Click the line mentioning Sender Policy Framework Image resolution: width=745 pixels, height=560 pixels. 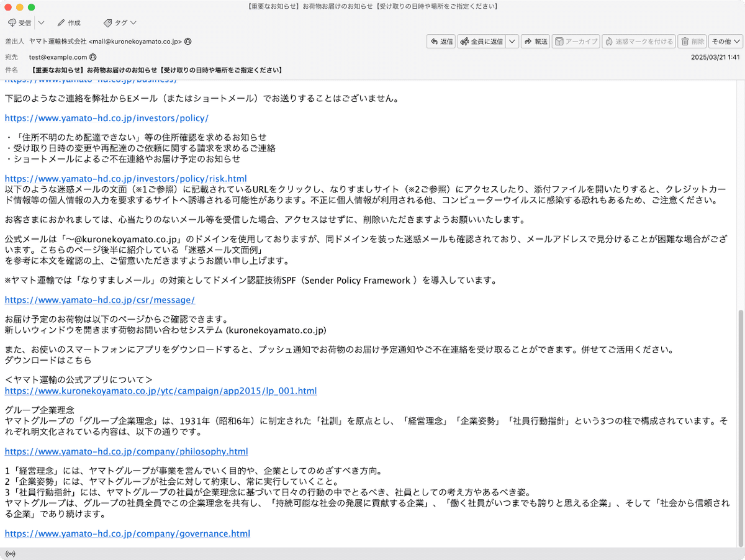[250, 280]
